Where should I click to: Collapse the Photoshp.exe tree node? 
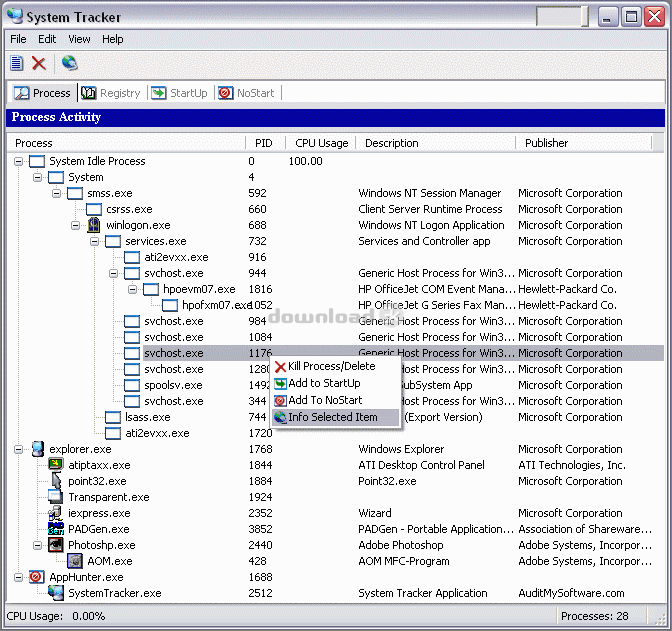click(x=37, y=545)
